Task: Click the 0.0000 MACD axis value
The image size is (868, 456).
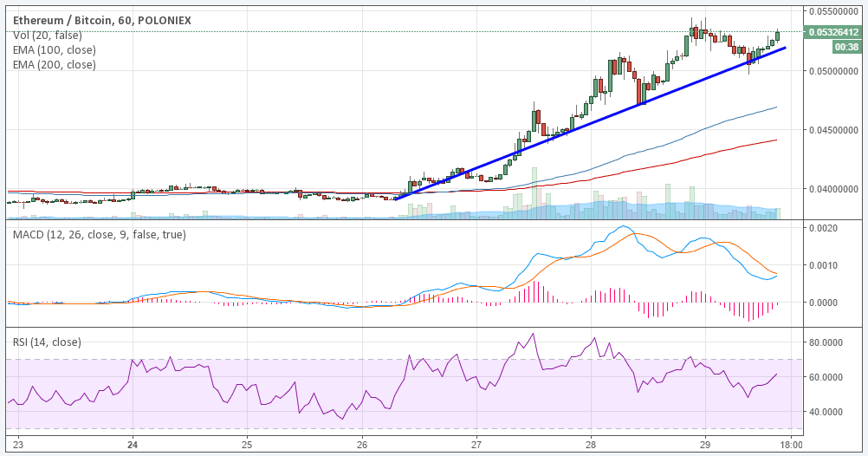Action: point(825,303)
